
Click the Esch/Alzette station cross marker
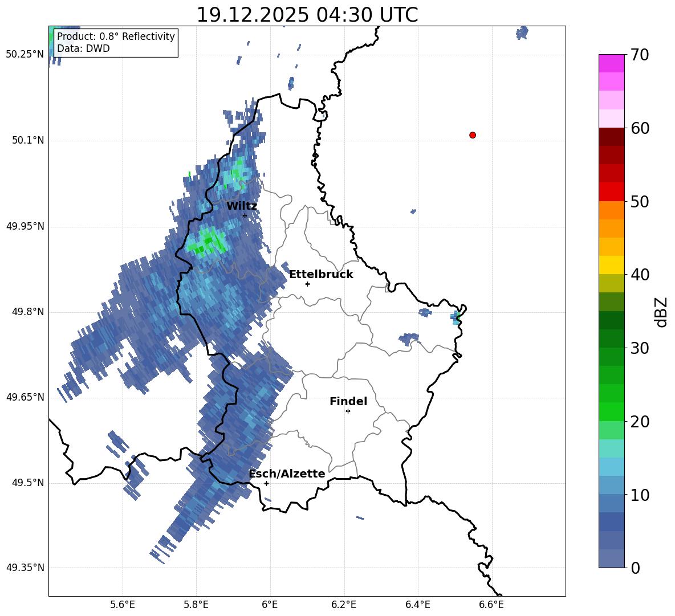point(266,483)
